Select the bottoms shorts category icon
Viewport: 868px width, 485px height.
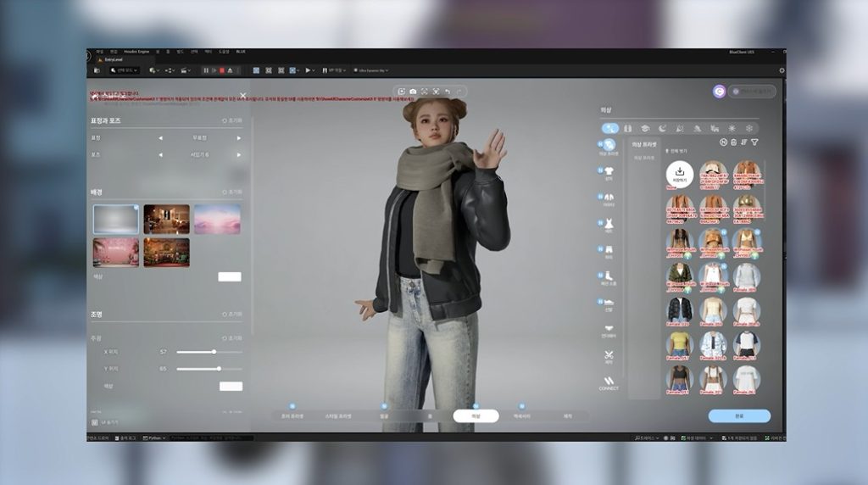coord(609,250)
